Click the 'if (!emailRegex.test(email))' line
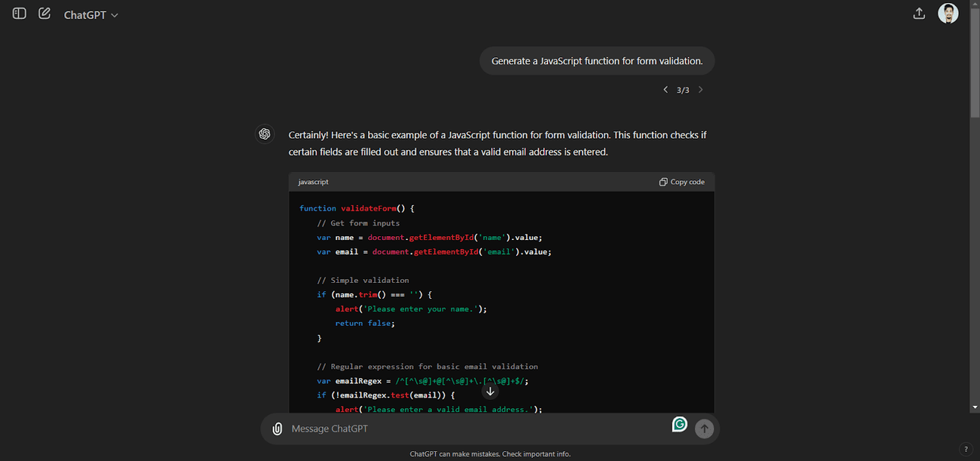 (x=386, y=395)
